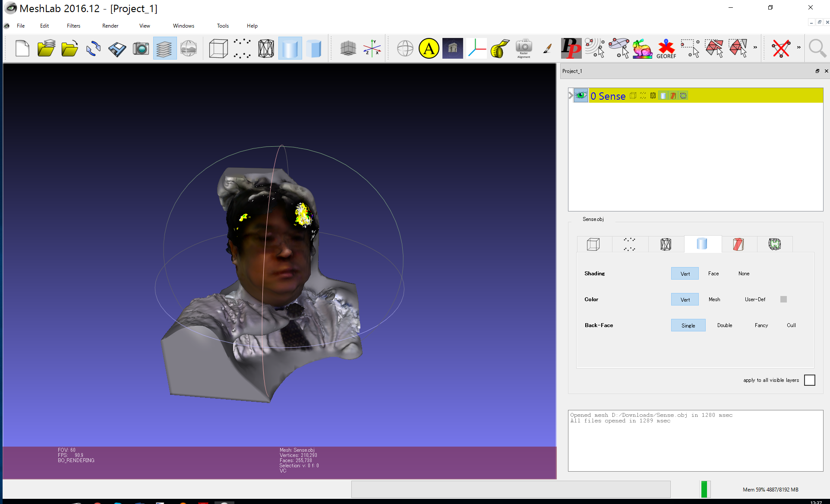The image size is (830, 504).
Task: Expand the Sense layer tree arrow
Action: [x=571, y=95]
